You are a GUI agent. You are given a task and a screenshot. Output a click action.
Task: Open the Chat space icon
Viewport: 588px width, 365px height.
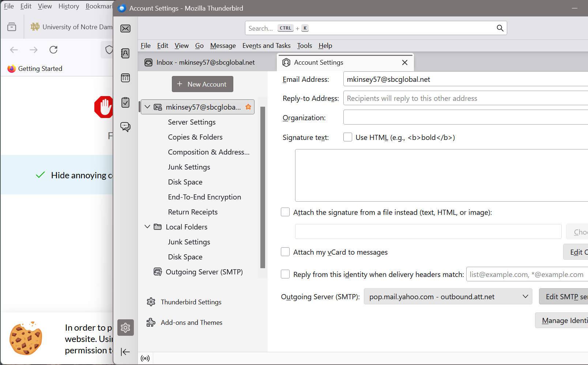tap(125, 127)
